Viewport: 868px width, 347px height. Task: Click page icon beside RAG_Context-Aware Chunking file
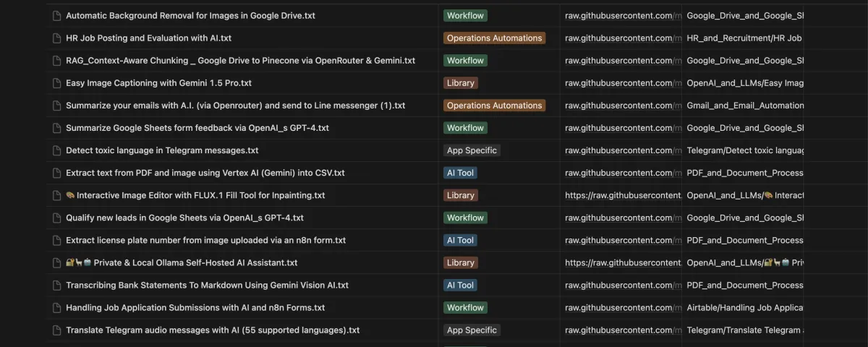coord(56,60)
